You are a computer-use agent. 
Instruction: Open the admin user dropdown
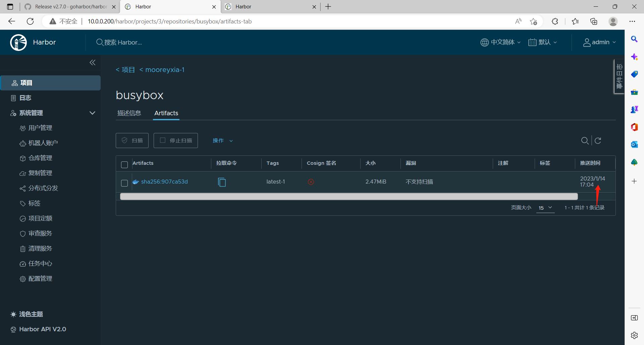599,42
